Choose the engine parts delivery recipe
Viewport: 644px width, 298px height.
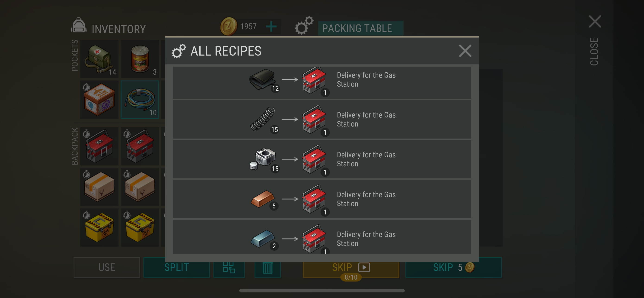click(x=322, y=159)
